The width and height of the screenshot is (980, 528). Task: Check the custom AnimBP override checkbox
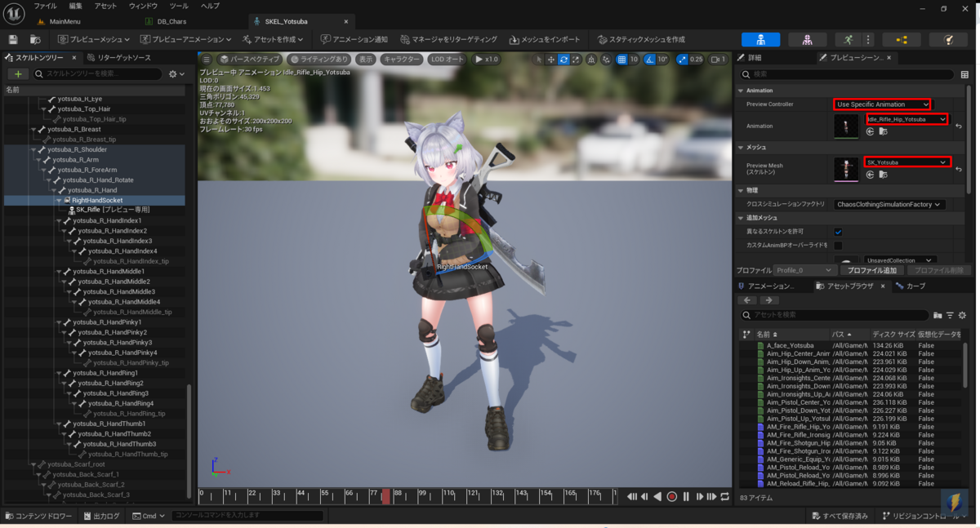tap(838, 245)
